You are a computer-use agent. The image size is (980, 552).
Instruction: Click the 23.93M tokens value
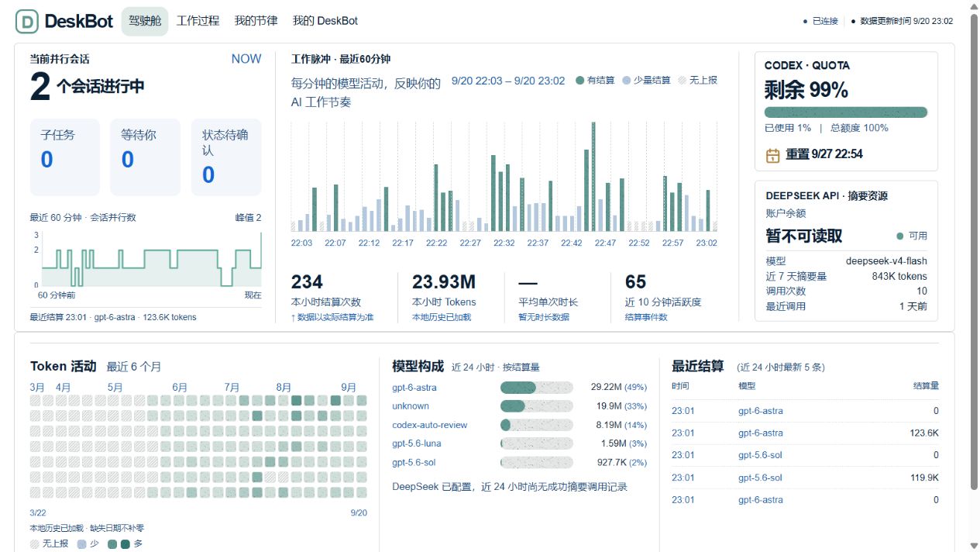[444, 282]
